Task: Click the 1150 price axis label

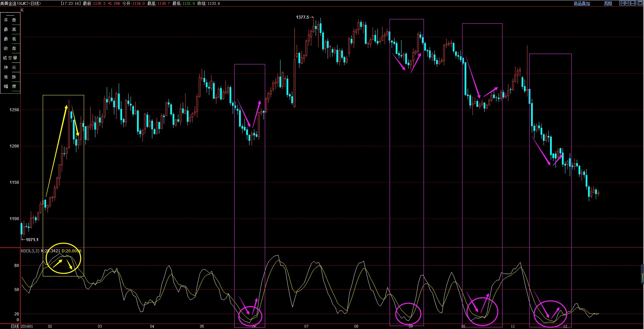Action: 14,182
